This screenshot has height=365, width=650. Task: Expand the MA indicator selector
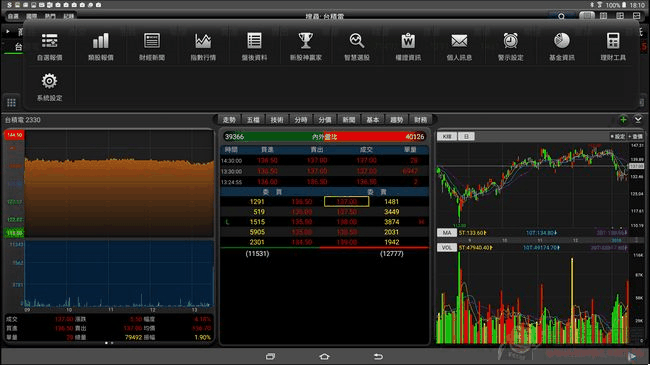tap(447, 233)
